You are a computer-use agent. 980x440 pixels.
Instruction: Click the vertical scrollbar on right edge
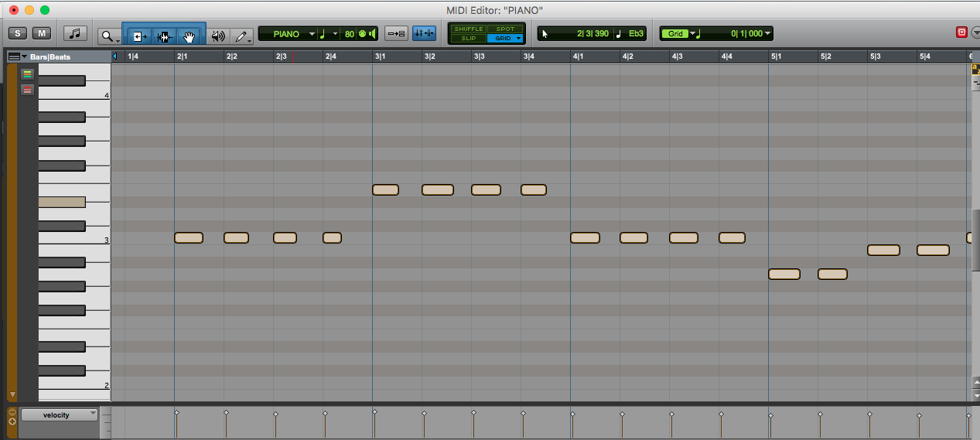click(x=975, y=240)
